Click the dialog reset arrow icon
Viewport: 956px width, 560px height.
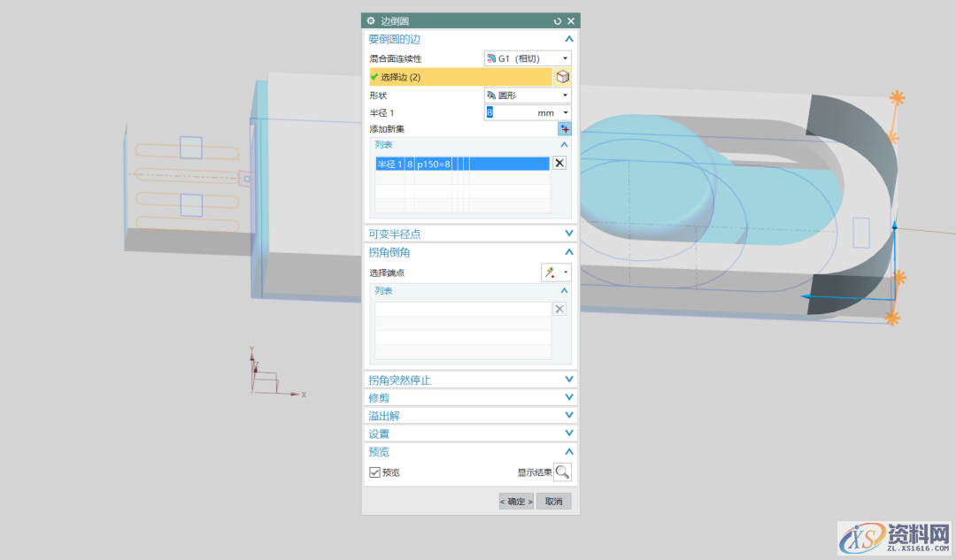[557, 20]
